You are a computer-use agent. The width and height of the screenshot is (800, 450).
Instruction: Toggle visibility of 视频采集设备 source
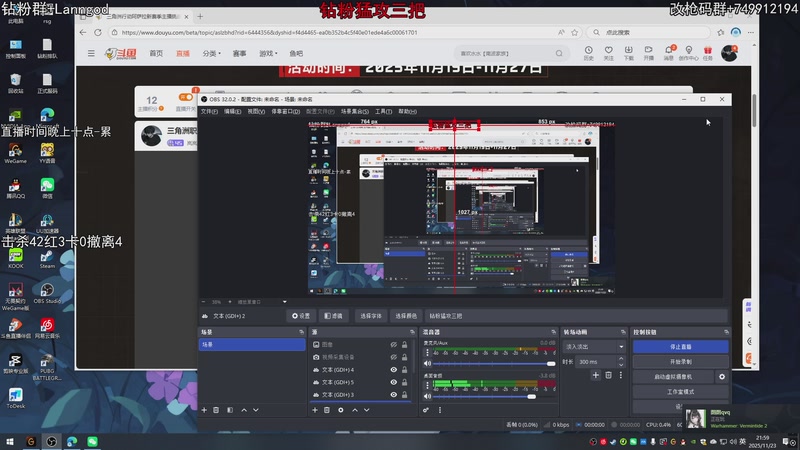click(x=393, y=357)
